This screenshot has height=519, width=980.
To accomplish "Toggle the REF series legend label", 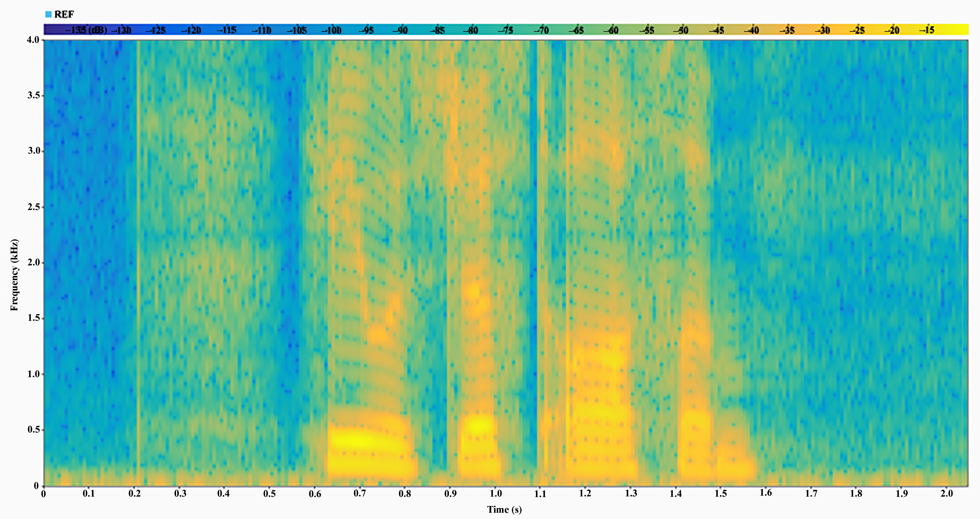I will pos(64,14).
